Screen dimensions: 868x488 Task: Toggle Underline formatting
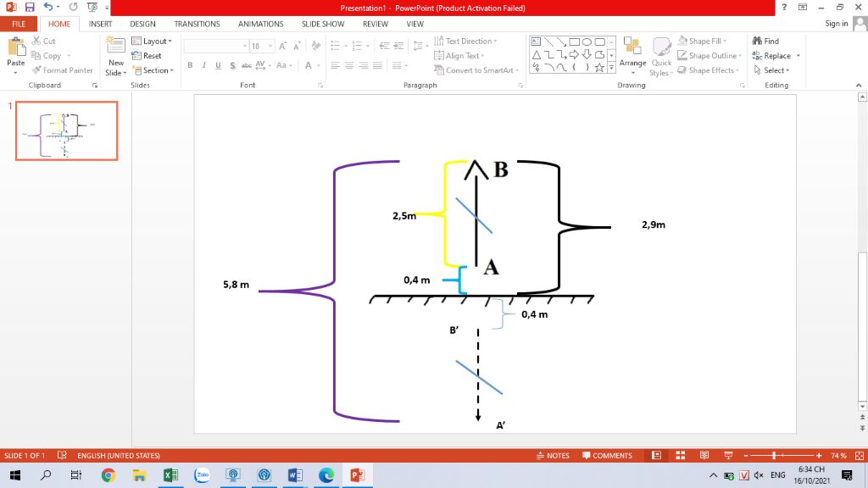tap(218, 65)
